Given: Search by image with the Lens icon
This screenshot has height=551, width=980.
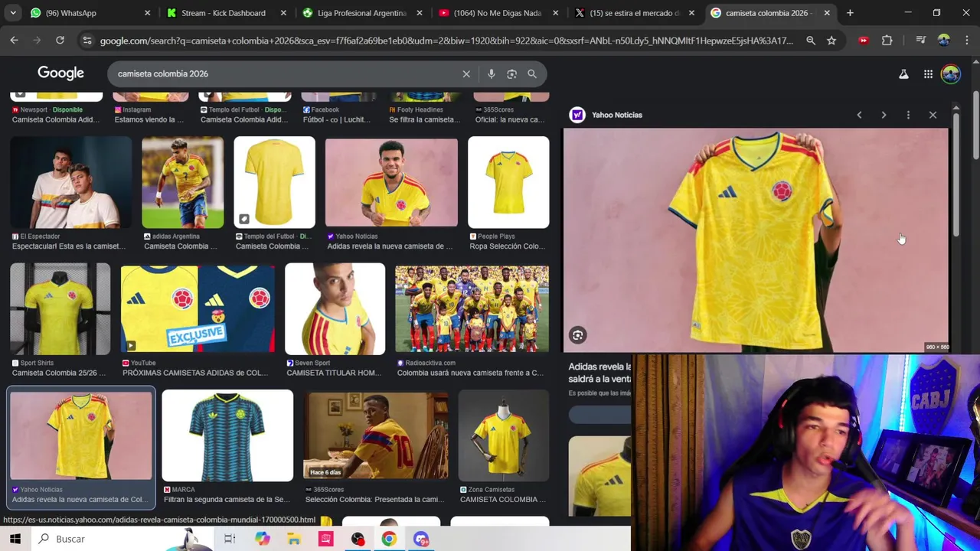Looking at the screenshot, I should click(511, 73).
